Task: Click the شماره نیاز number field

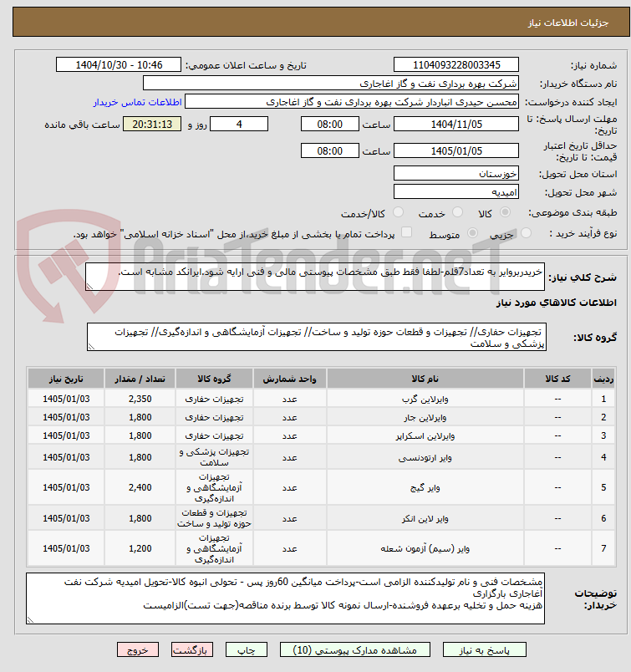Action: pyautogui.click(x=456, y=64)
